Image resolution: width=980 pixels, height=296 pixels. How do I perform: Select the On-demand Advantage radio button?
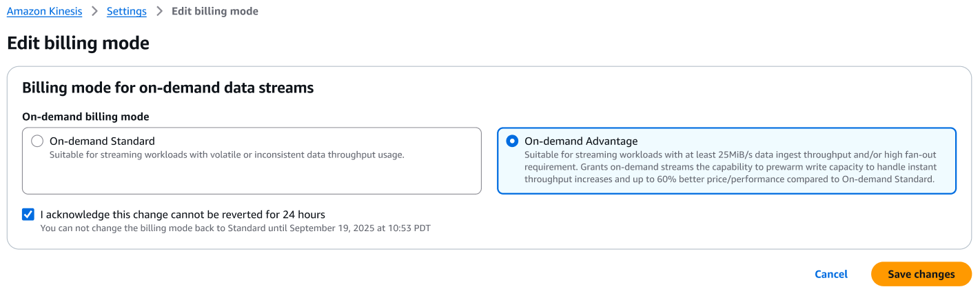[512, 141]
